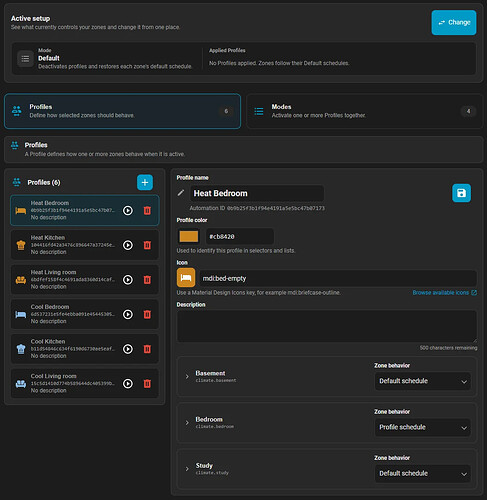Add a new profile with plus button

click(x=145, y=182)
